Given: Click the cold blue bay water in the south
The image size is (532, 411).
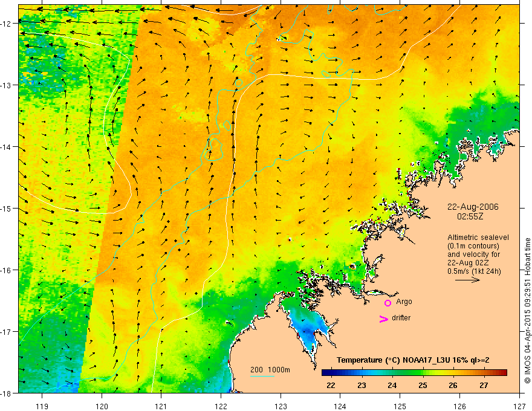Looking at the screenshot, I should [x=307, y=331].
